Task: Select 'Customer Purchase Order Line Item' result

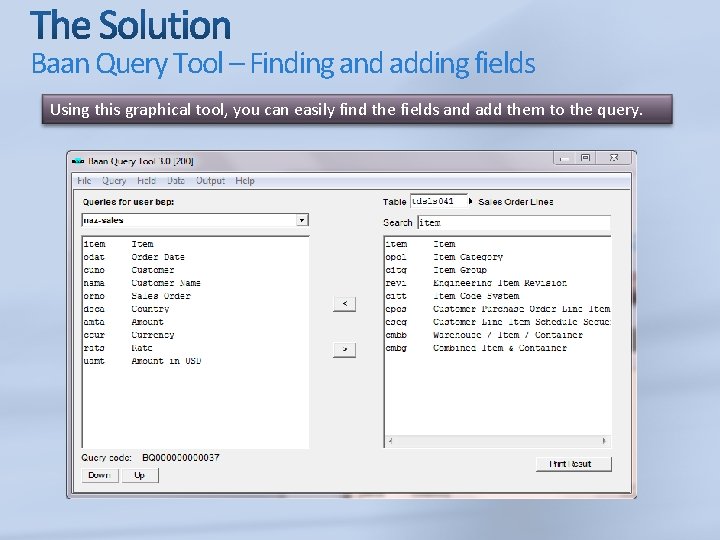Action: click(x=498, y=309)
